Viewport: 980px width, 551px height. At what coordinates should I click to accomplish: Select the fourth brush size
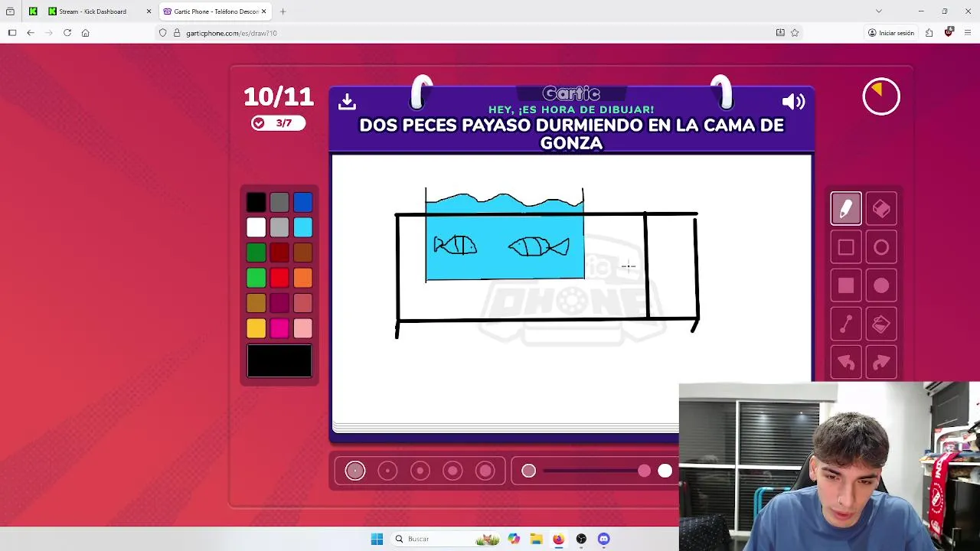452,471
